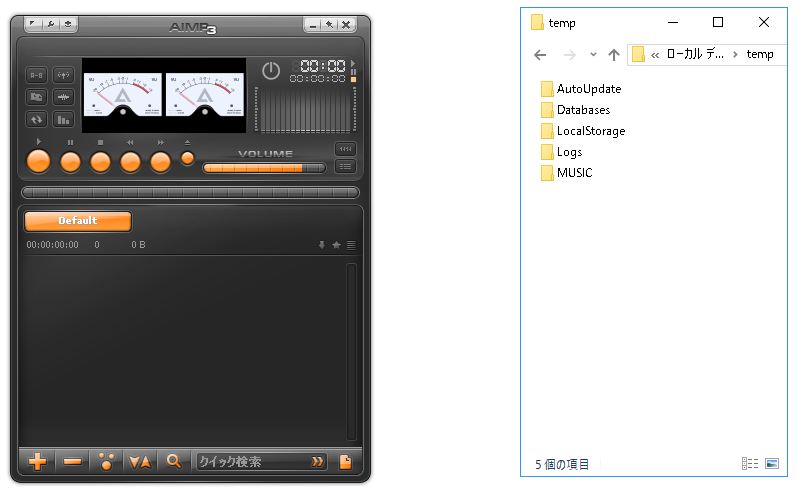Switch Explorer to details view icon

[750, 464]
